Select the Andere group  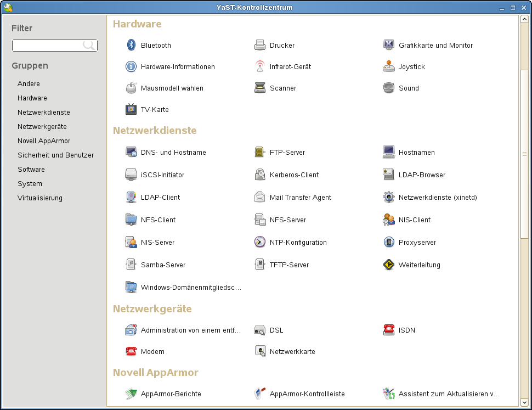coord(29,84)
